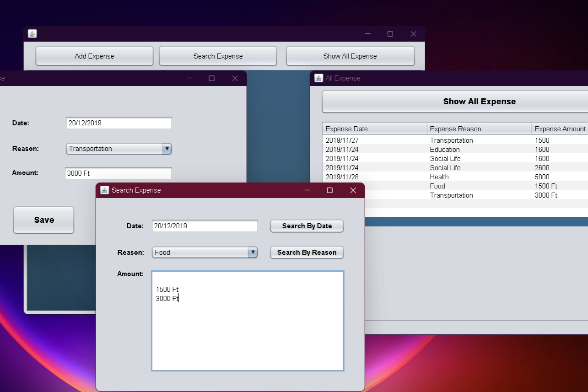Minimize the Search Expense window

(307, 190)
